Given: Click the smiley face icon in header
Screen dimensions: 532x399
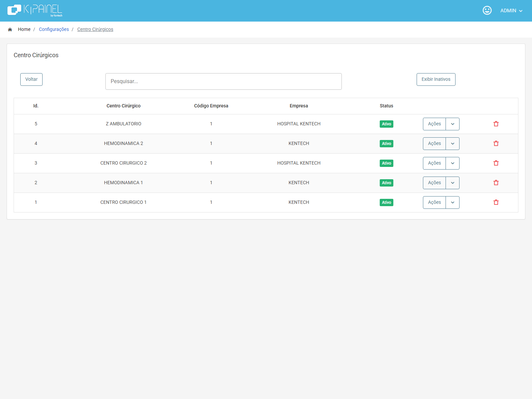Looking at the screenshot, I should coord(487,10).
